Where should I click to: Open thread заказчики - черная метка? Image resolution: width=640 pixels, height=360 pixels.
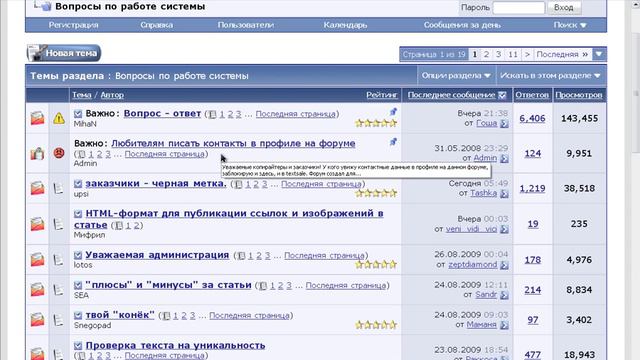click(x=156, y=183)
